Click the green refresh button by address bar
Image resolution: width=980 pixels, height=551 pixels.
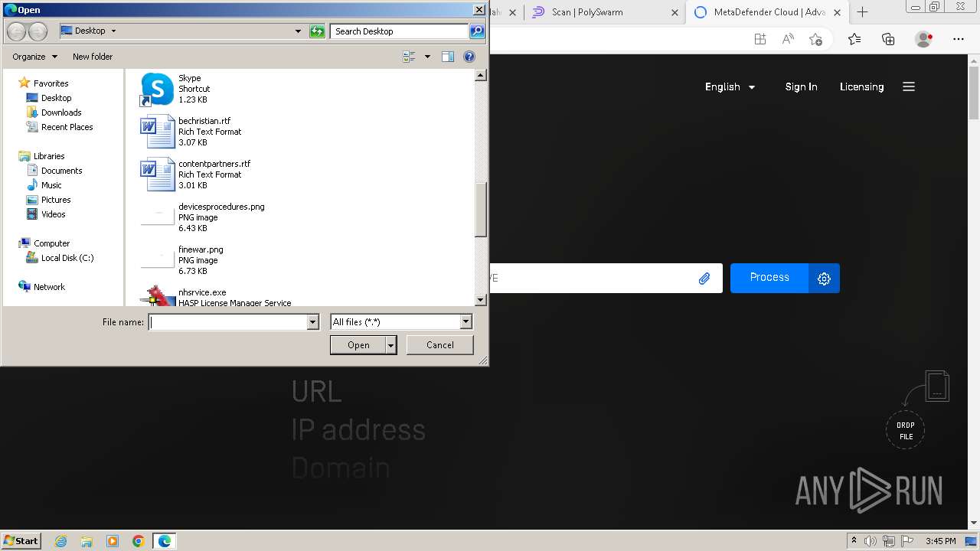pos(317,31)
